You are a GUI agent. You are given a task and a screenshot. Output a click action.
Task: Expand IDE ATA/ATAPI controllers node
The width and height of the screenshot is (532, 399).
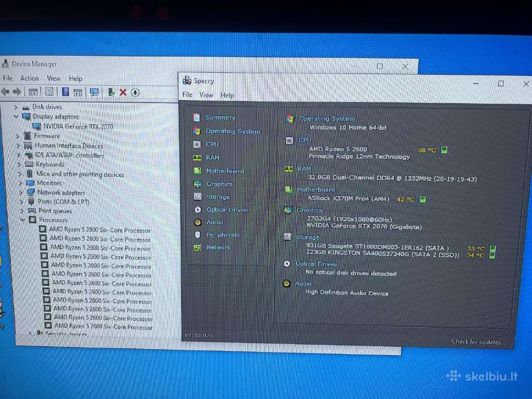click(19, 155)
